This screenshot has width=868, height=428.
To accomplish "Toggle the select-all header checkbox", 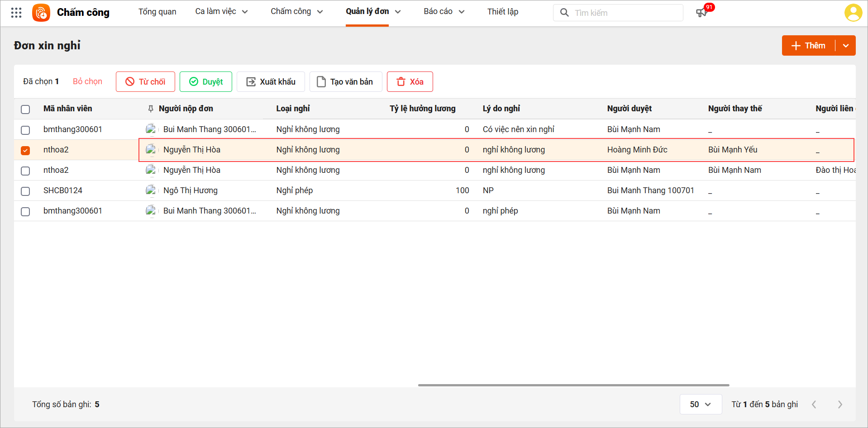I will tap(25, 109).
